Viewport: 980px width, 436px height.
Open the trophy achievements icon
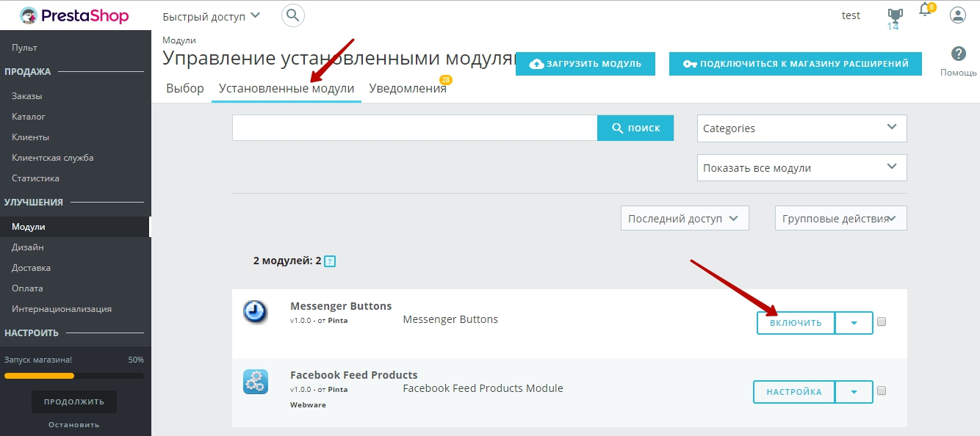pos(894,15)
